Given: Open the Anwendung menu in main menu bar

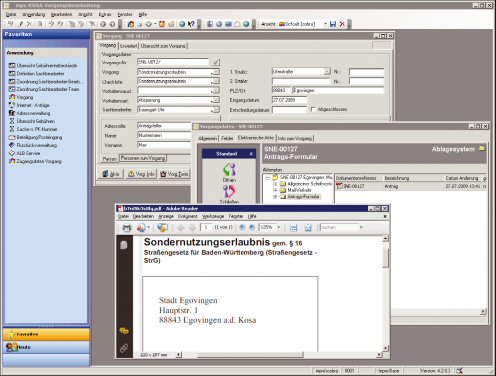Looking at the screenshot, I should click(34, 14).
